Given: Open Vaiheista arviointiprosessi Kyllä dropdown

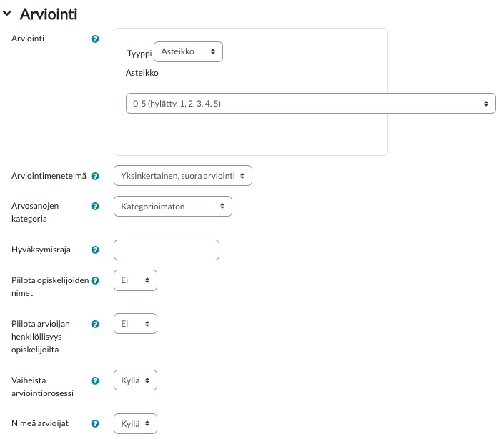Looking at the screenshot, I should pyautogui.click(x=135, y=380).
